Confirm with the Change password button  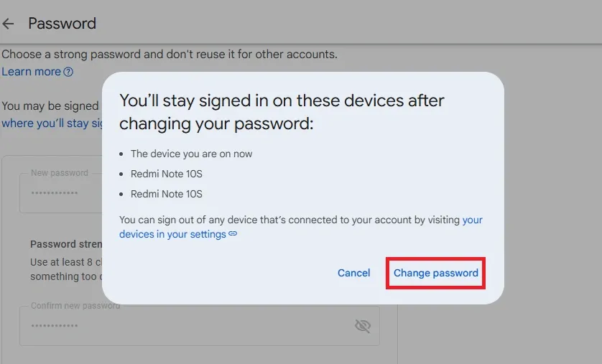435,273
